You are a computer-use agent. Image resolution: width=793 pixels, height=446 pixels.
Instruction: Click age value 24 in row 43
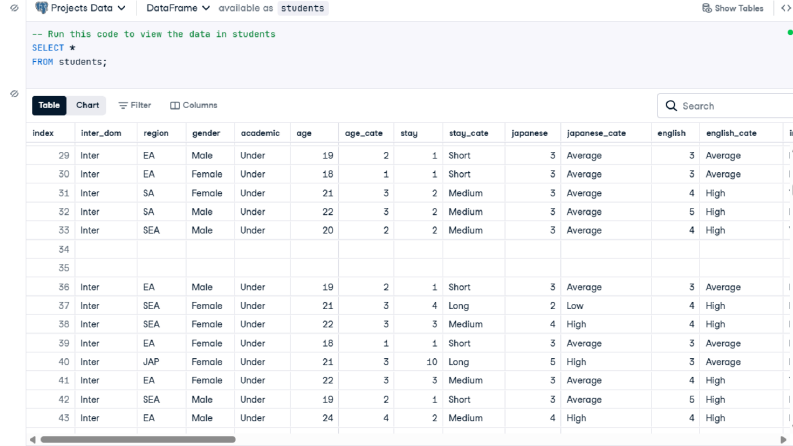(315, 418)
